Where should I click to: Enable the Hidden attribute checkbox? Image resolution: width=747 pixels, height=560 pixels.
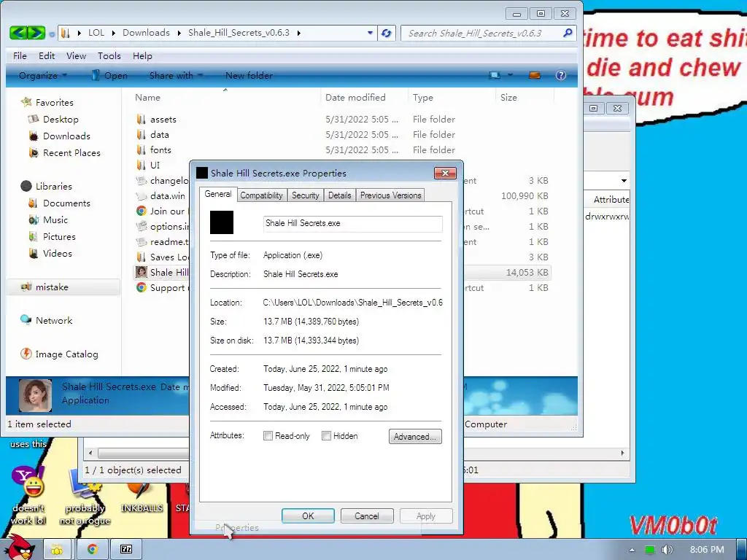[x=326, y=436]
